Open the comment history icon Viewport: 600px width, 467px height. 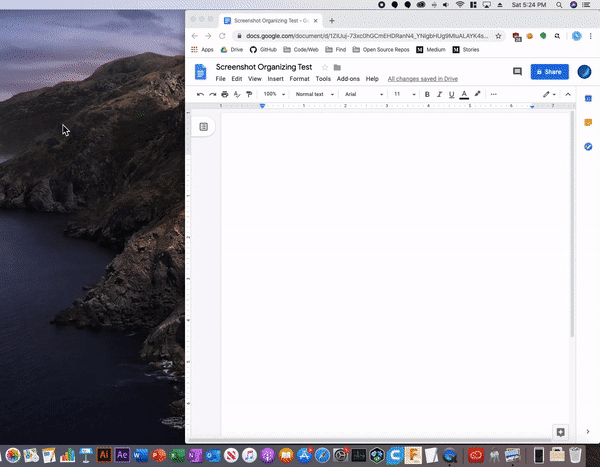point(517,72)
